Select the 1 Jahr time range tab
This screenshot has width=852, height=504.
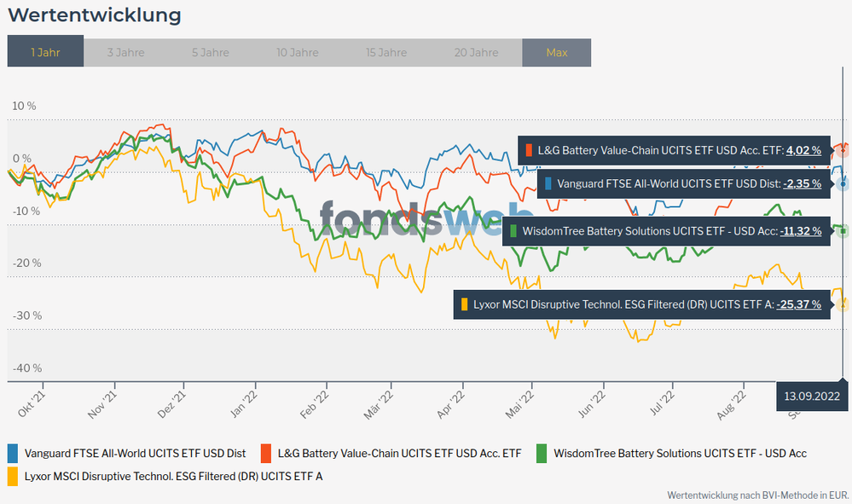tap(45, 52)
